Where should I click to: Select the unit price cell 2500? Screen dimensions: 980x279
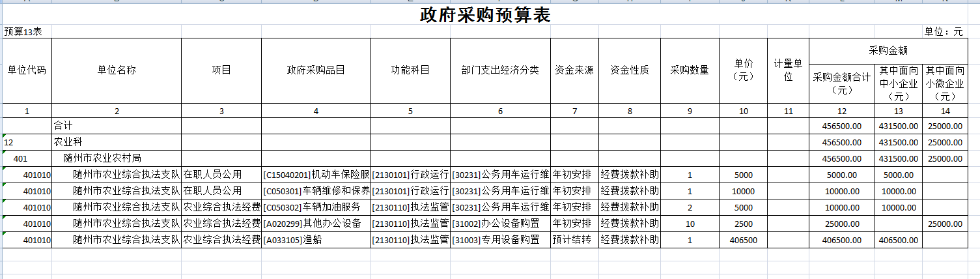point(743,224)
